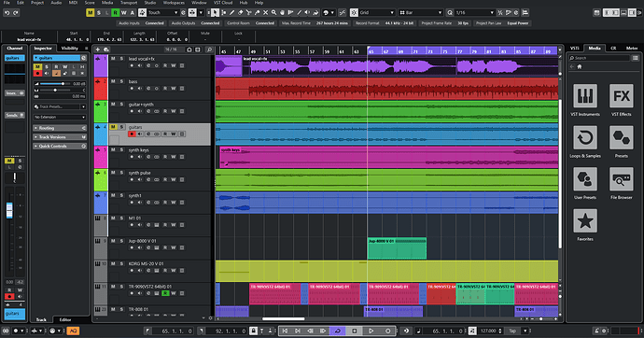The image size is (644, 338).
Task: Click the Channel volume fader handle
Action: click(9, 210)
